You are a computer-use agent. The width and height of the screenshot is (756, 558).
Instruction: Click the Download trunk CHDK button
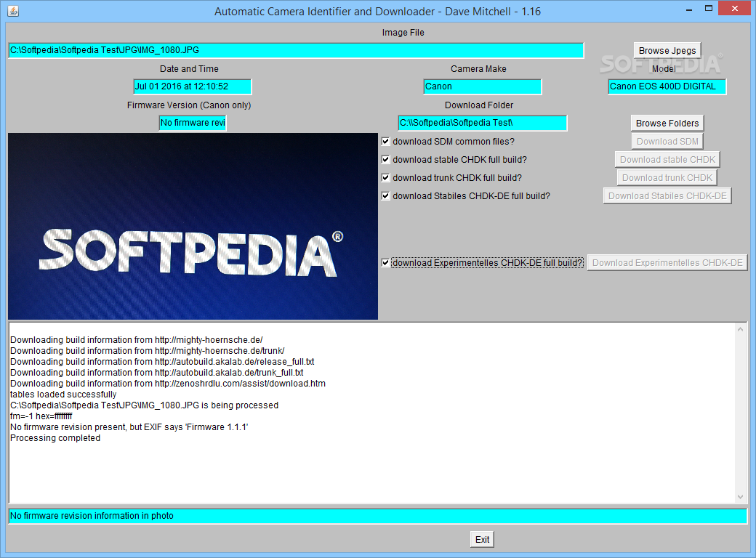click(x=667, y=178)
